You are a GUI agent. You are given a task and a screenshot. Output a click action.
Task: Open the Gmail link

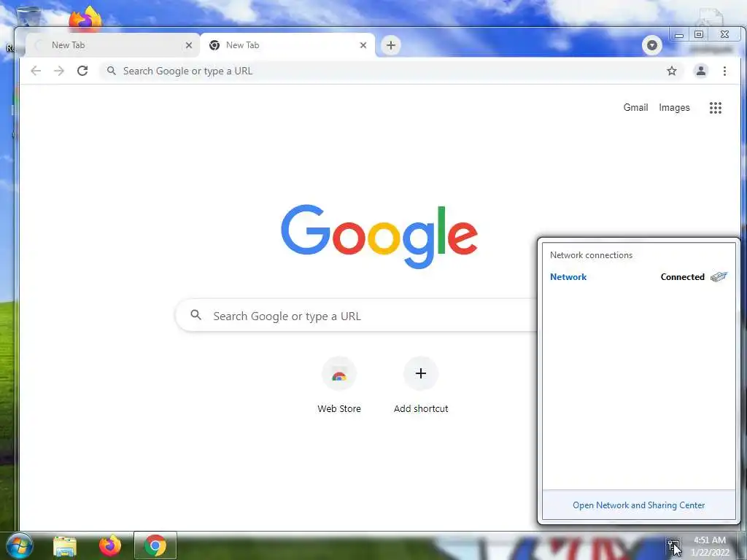tap(635, 108)
